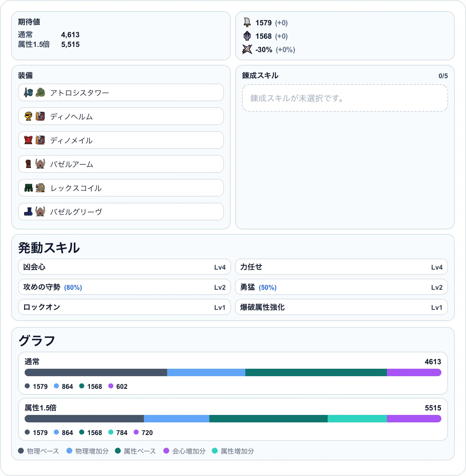Open the バゼルグリーヴ leg armor slot

(x=121, y=212)
